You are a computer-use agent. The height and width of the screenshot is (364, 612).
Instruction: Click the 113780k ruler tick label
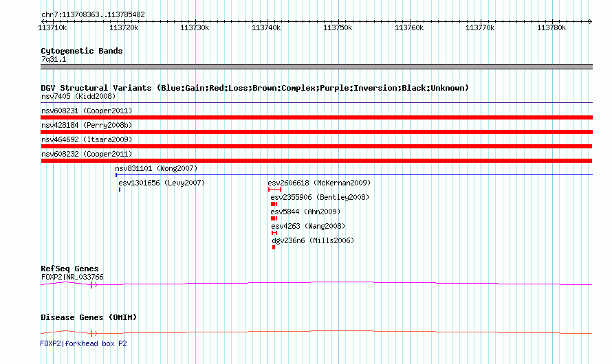551,27
